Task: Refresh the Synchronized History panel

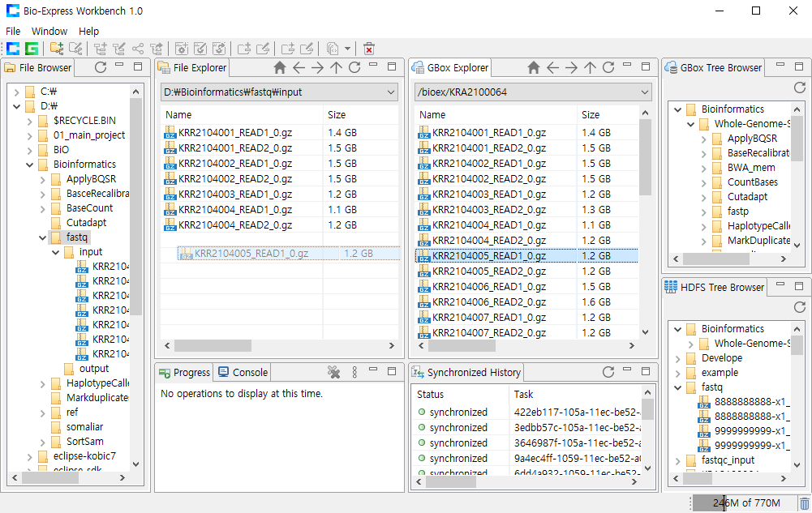Action: [608, 372]
